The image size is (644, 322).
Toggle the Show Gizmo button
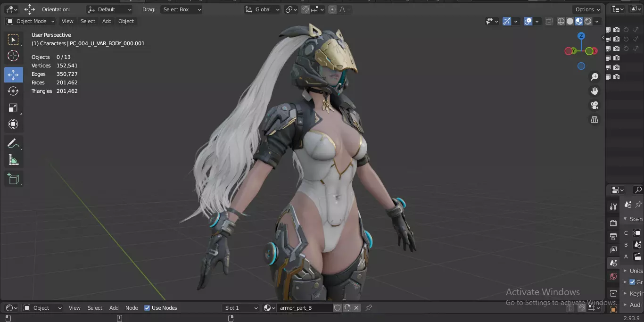click(x=507, y=21)
